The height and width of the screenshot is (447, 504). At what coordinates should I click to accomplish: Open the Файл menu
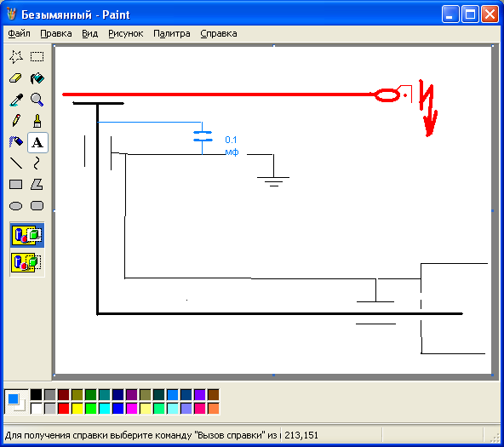point(19,34)
